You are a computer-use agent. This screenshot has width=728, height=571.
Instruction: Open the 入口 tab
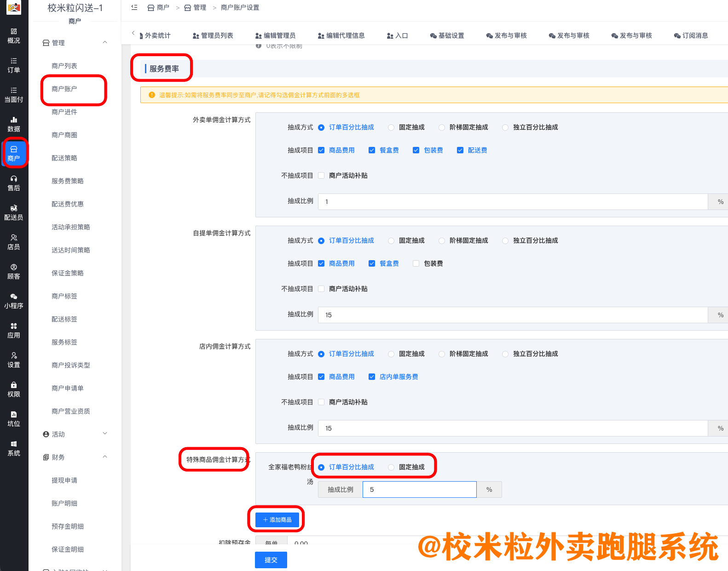coord(397,35)
